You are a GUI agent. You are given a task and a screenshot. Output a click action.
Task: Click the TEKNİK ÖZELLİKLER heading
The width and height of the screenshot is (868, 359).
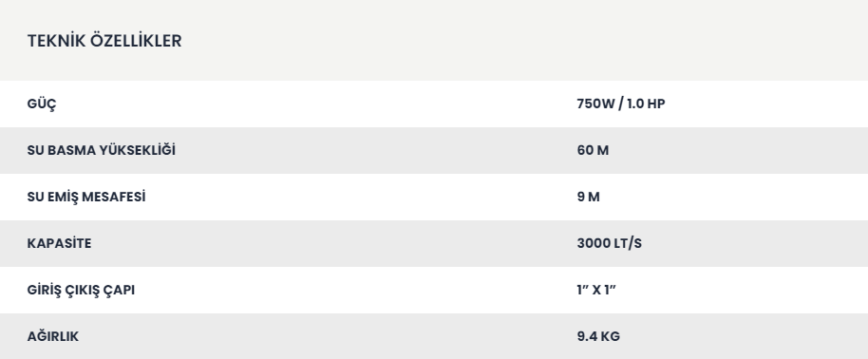pos(104,41)
